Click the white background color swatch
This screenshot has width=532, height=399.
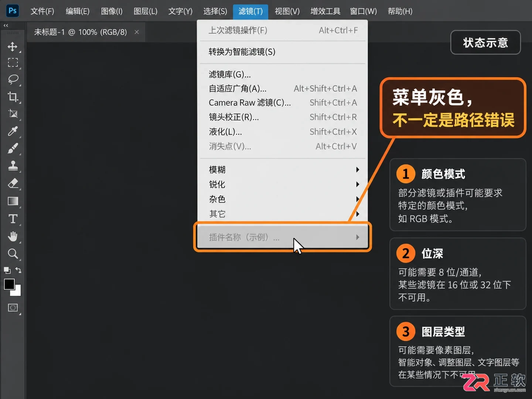click(x=16, y=291)
